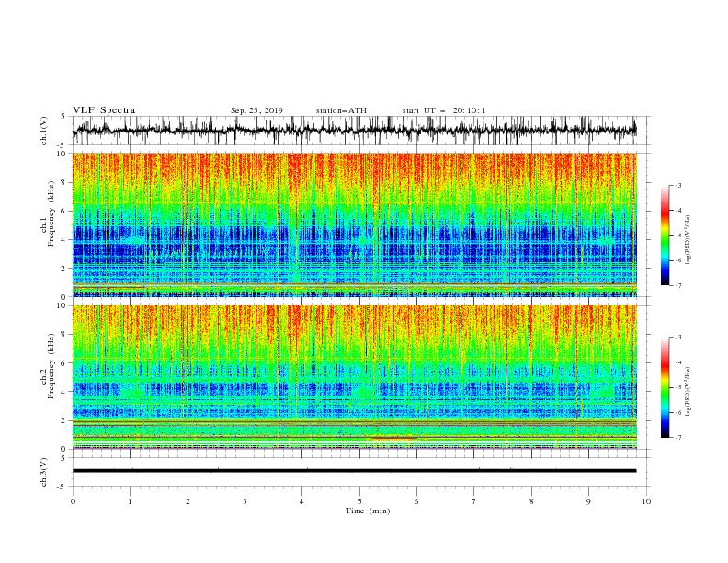
Task: Click the ch.1 spectrogram panel
Action: pos(354,224)
